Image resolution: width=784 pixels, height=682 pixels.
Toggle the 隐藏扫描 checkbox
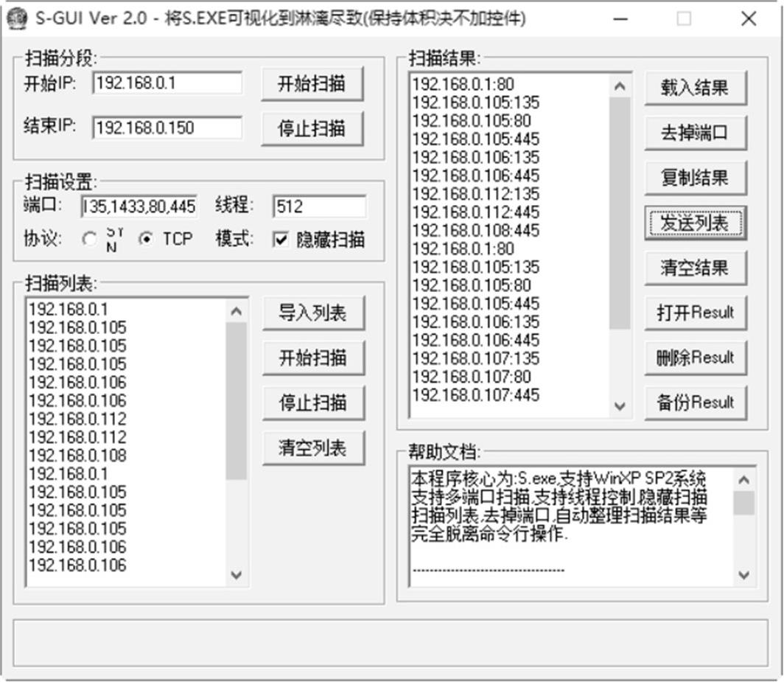(x=281, y=239)
